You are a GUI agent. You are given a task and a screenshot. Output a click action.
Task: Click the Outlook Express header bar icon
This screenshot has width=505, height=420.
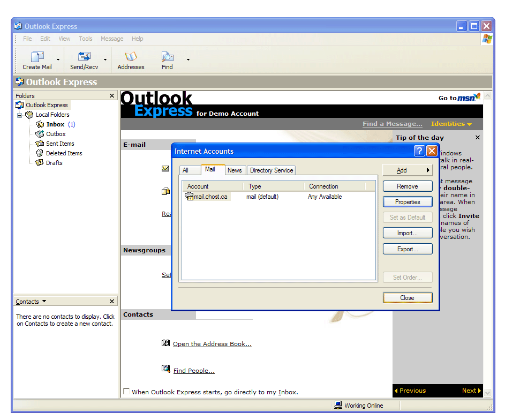pyautogui.click(x=19, y=82)
